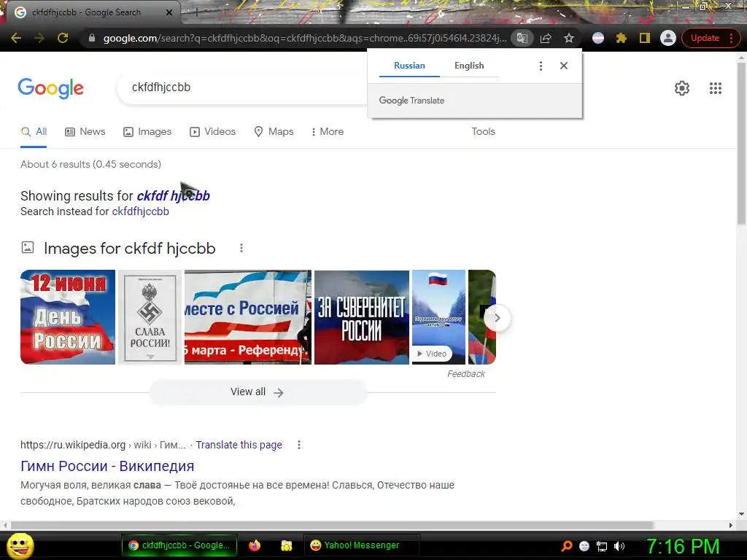Select Chrome ckfdfhjccbb taskbar item

(179, 545)
